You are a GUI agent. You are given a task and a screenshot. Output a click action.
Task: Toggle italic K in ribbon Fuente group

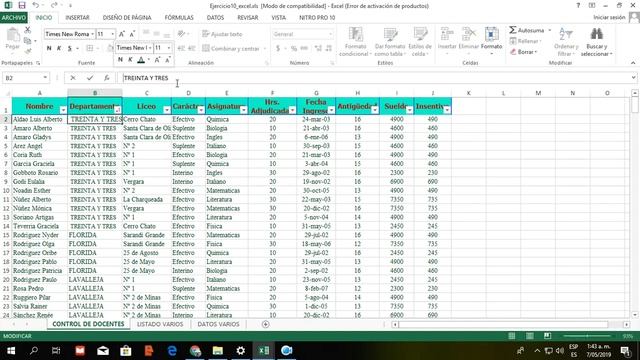point(59,49)
